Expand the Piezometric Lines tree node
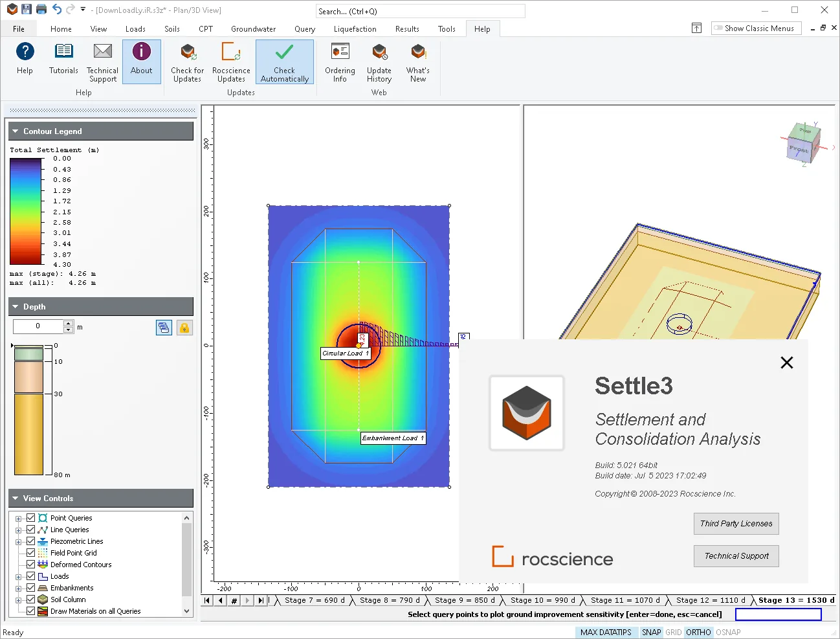Screen dimensions: 840x639 [x=18, y=542]
